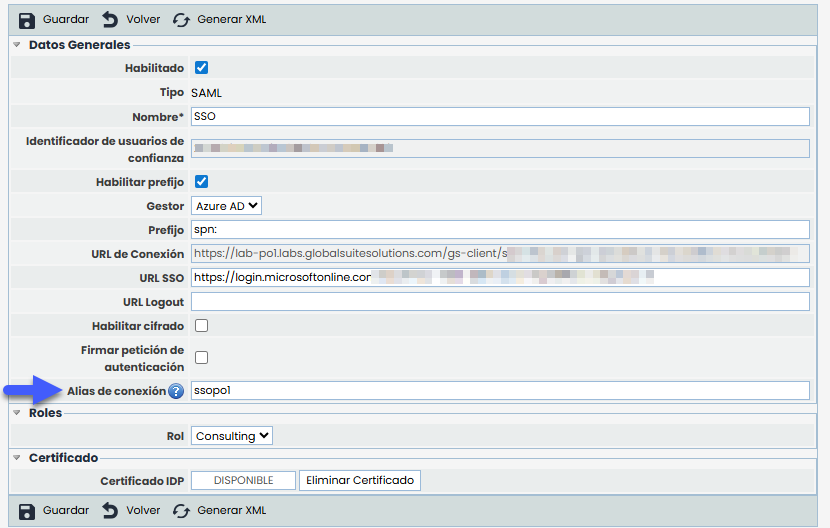
Task: Click into the Nombre text field
Action: click(x=499, y=116)
